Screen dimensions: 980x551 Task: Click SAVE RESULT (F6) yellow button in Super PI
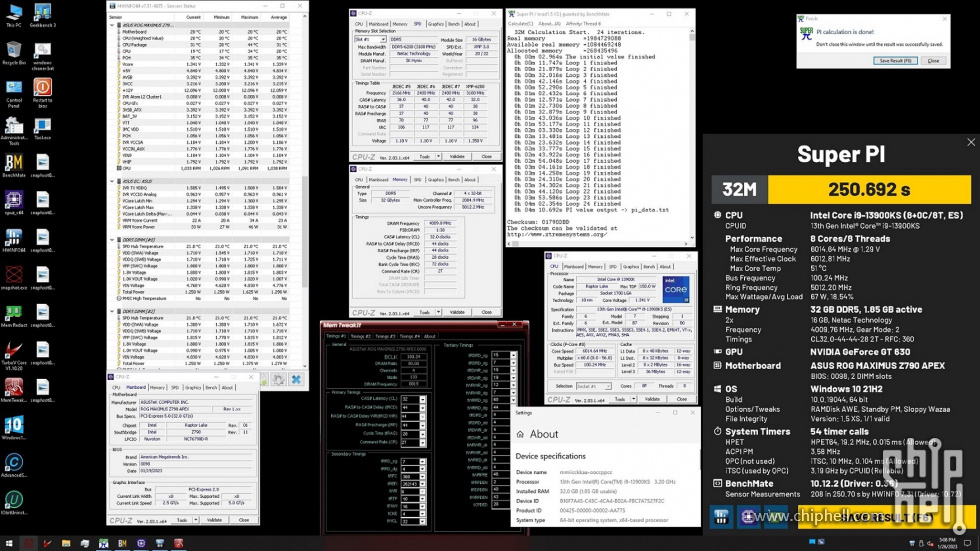click(x=886, y=517)
